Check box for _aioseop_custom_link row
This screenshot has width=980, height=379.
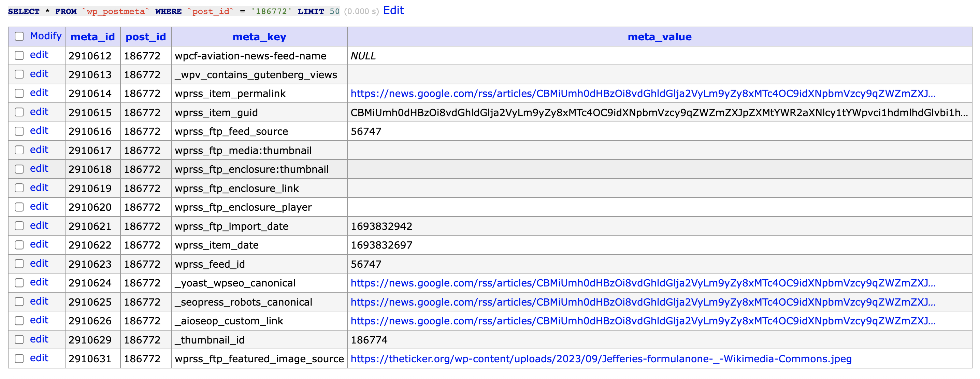coord(19,320)
